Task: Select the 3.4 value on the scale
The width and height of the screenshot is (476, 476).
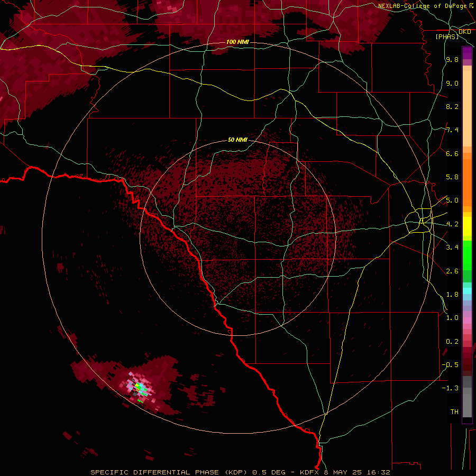Action: (452, 248)
